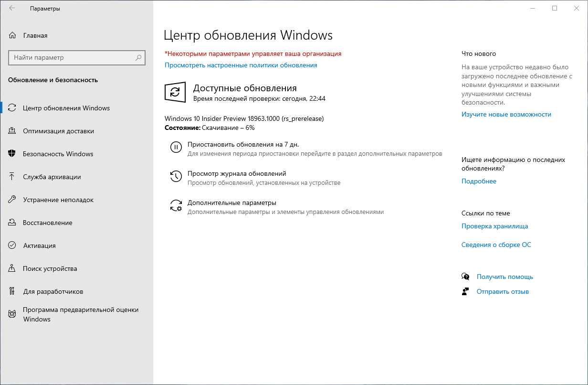
Task: Click the 'Сведения о сборке ОС' link
Action: (x=496, y=244)
